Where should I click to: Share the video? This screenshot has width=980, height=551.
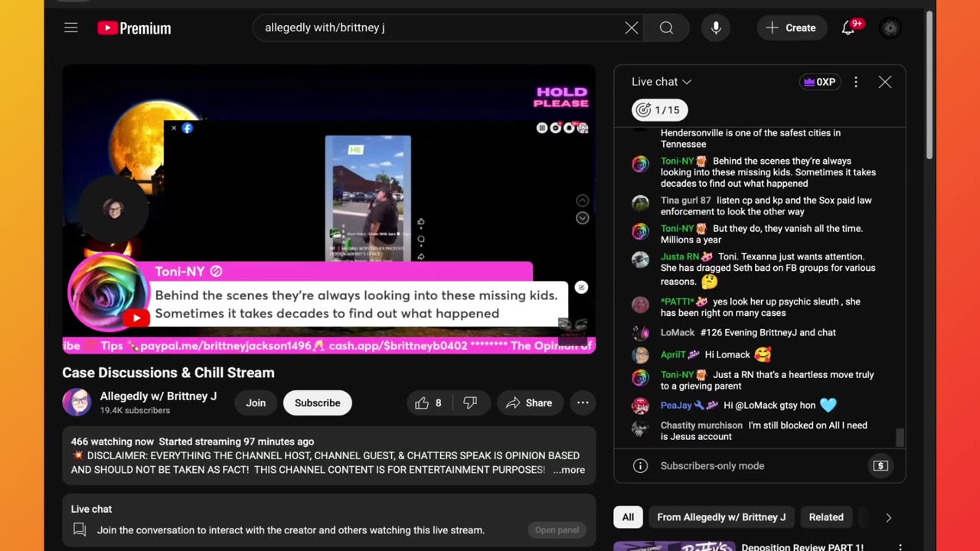coord(529,403)
